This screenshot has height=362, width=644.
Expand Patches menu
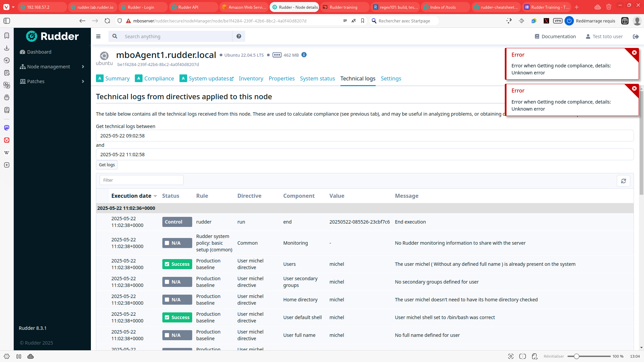coord(52,81)
